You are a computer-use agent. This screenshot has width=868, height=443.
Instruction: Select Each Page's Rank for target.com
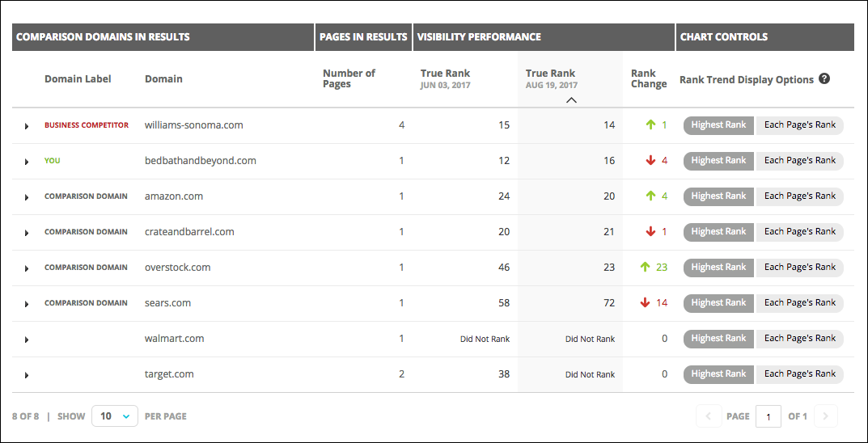click(800, 373)
